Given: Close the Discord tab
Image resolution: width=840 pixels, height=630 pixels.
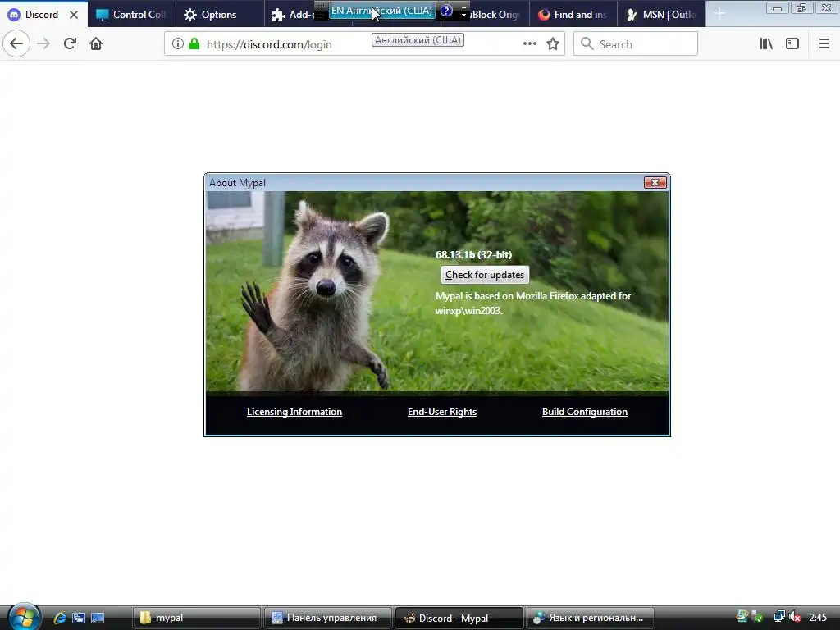Looking at the screenshot, I should [74, 15].
